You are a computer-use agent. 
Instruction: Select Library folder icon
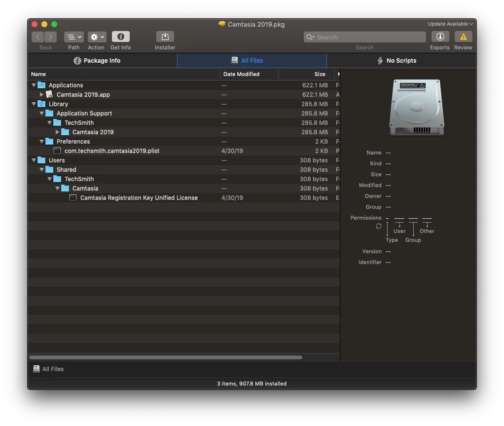coord(41,104)
